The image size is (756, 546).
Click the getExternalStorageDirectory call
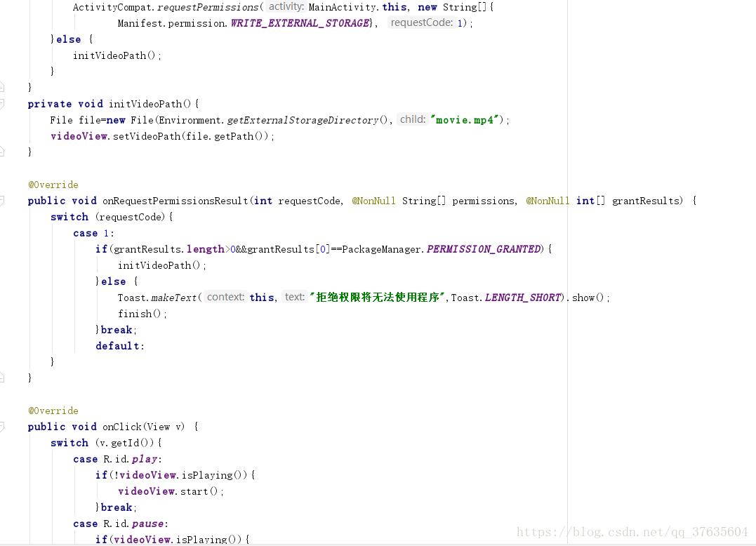pos(303,120)
